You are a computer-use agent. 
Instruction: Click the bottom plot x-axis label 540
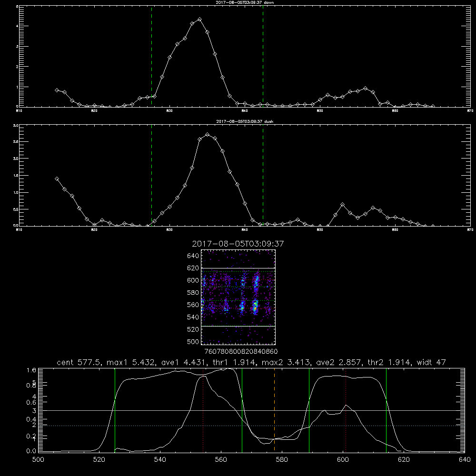pyautogui.click(x=160, y=460)
